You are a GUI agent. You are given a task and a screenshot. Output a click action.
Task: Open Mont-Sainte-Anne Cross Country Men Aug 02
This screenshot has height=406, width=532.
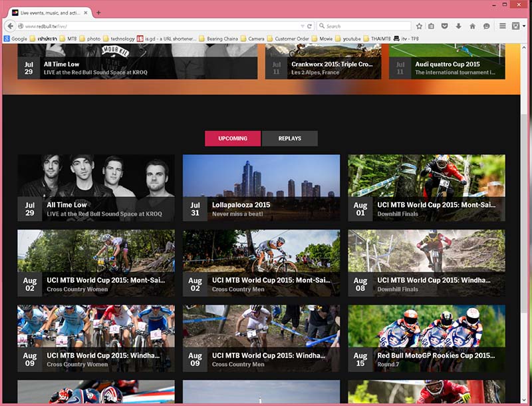[261, 263]
